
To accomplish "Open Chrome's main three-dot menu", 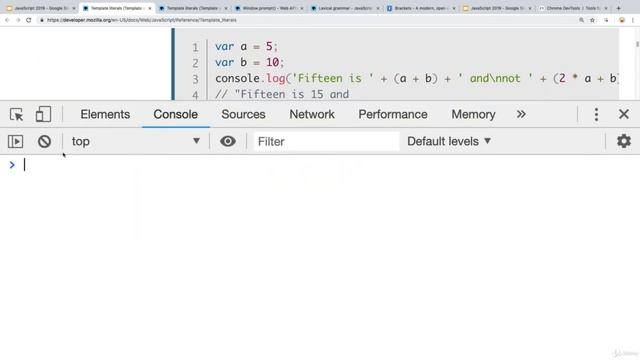I will [x=633, y=20].
